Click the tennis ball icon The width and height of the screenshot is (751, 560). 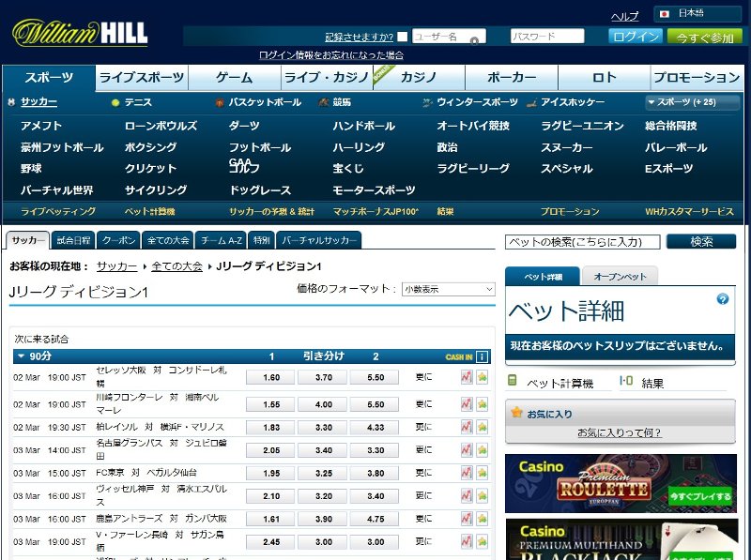[115, 102]
